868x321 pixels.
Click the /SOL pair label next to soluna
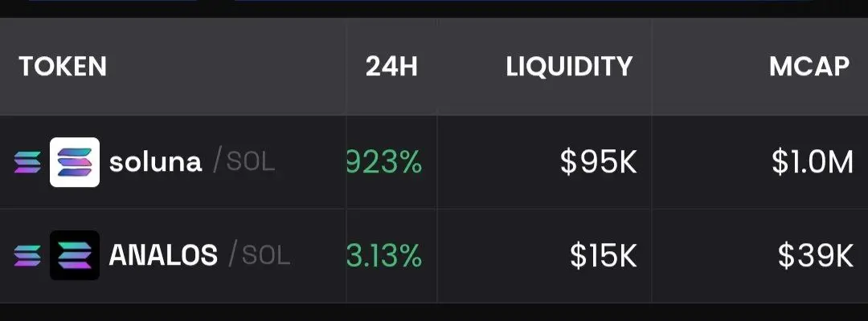click(244, 162)
